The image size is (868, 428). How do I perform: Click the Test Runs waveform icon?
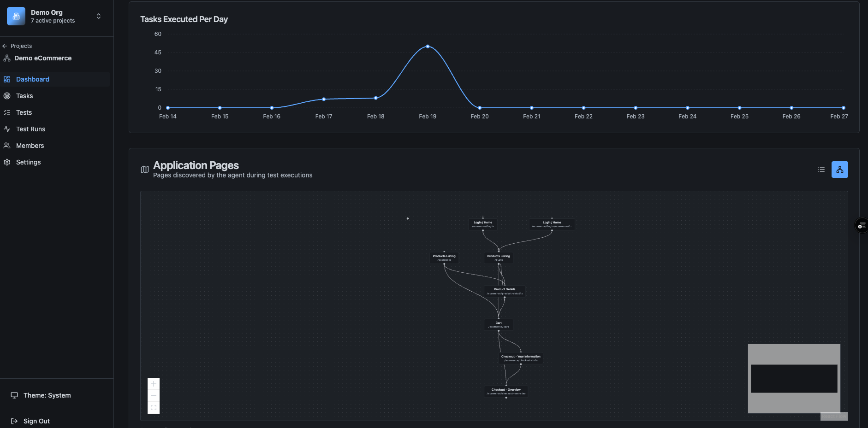(x=7, y=129)
